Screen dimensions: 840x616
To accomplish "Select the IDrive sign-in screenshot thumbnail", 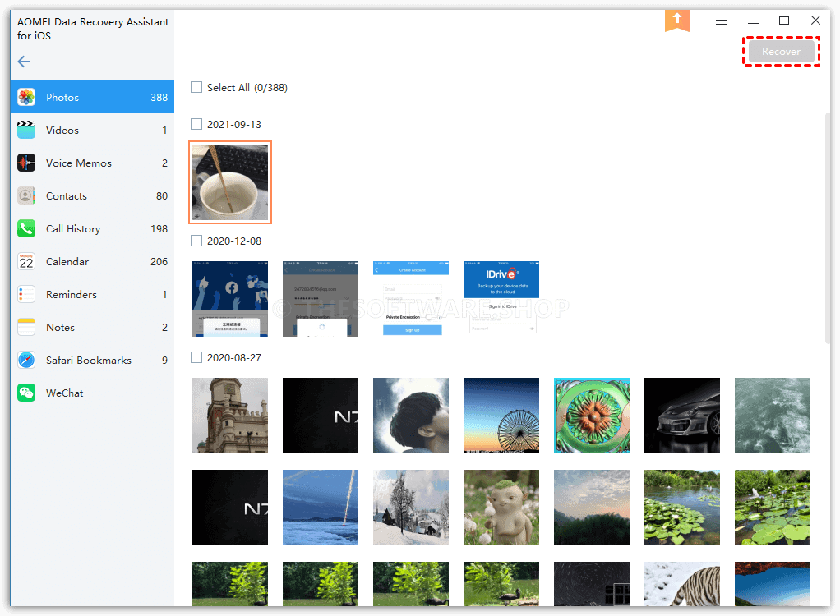I will click(501, 299).
